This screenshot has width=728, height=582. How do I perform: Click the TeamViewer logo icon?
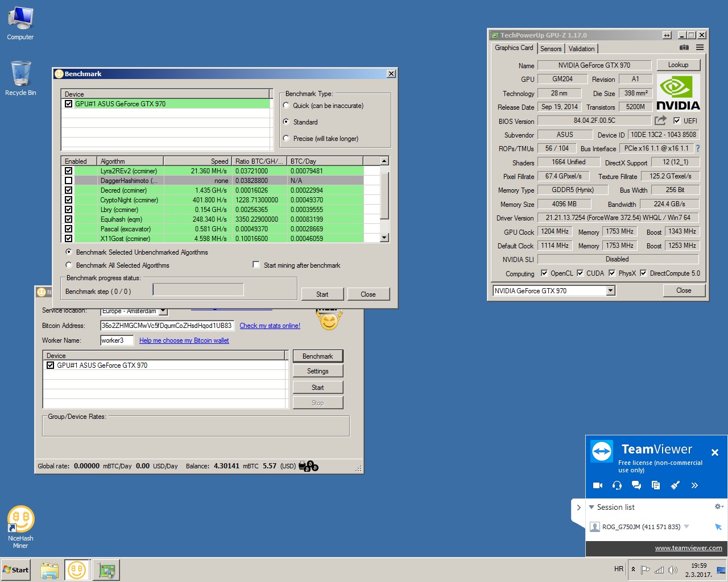(x=602, y=451)
